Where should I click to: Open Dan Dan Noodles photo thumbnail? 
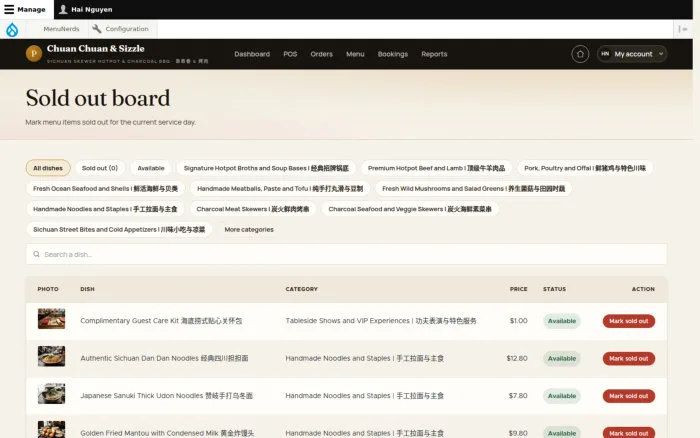tap(51, 356)
